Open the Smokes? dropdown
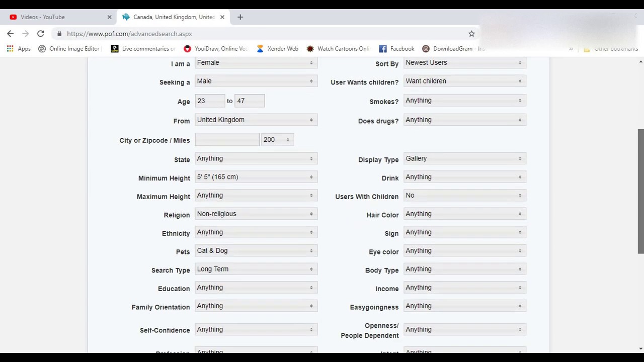Screen dimensions: 644x362 [x=465, y=101]
